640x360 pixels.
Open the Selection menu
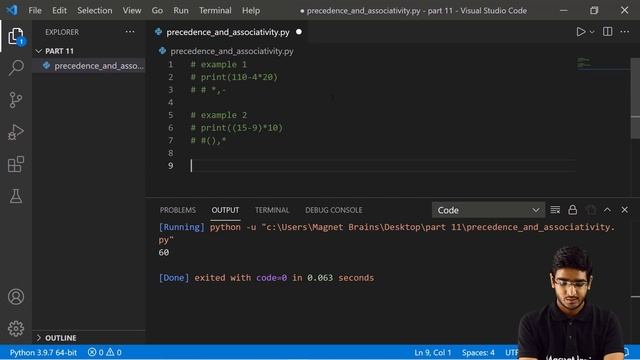[95, 11]
